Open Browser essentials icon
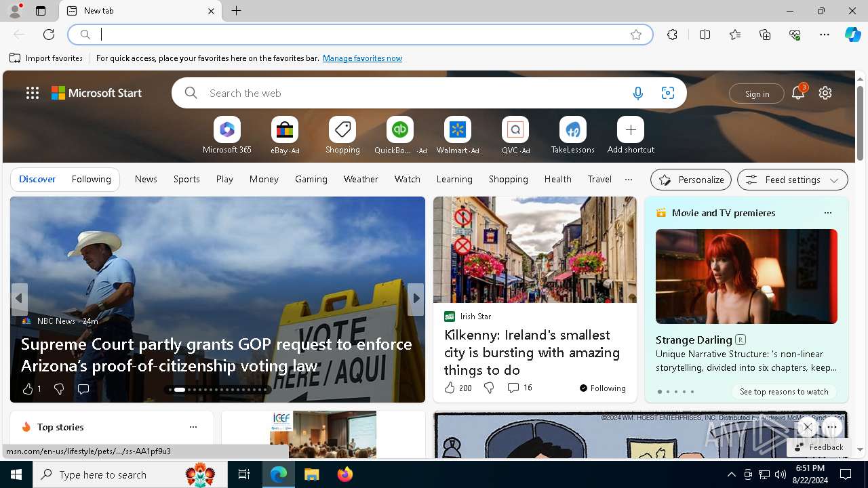 (795, 35)
